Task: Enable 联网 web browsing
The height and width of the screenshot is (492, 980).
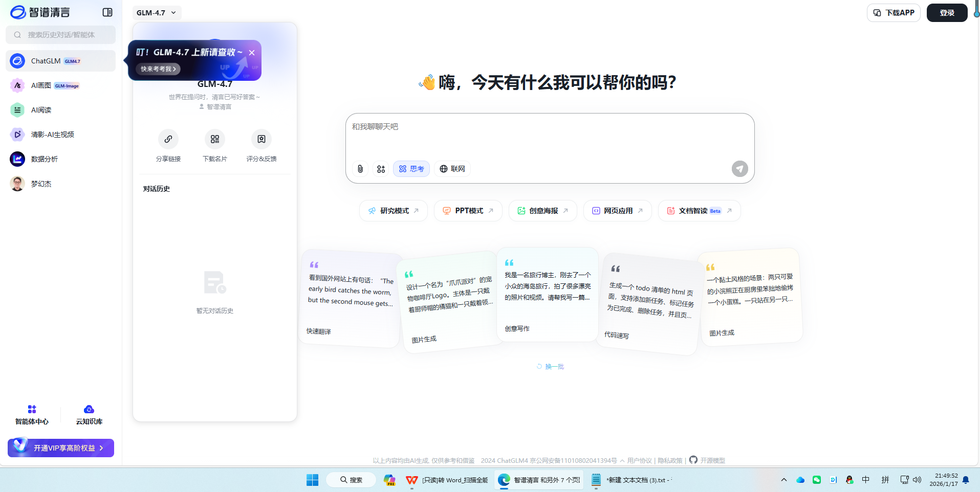Action: (x=452, y=169)
